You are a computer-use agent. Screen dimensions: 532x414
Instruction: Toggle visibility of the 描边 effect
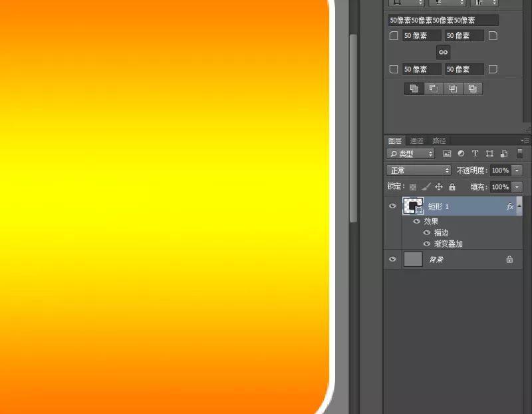pos(427,233)
